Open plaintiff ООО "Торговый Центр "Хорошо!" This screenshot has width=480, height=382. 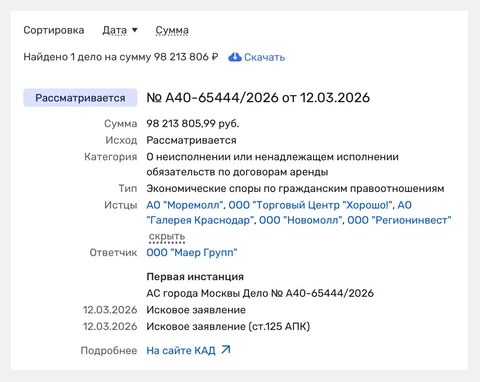[x=311, y=205]
